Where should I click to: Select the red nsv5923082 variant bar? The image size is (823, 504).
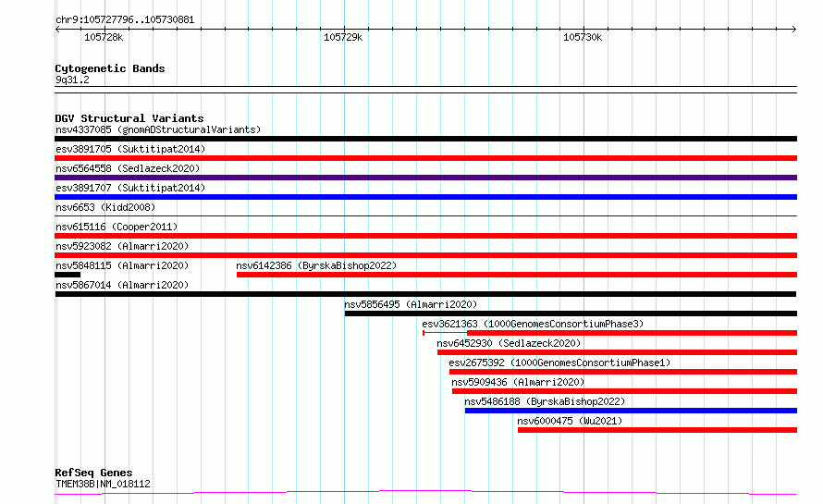coord(425,255)
